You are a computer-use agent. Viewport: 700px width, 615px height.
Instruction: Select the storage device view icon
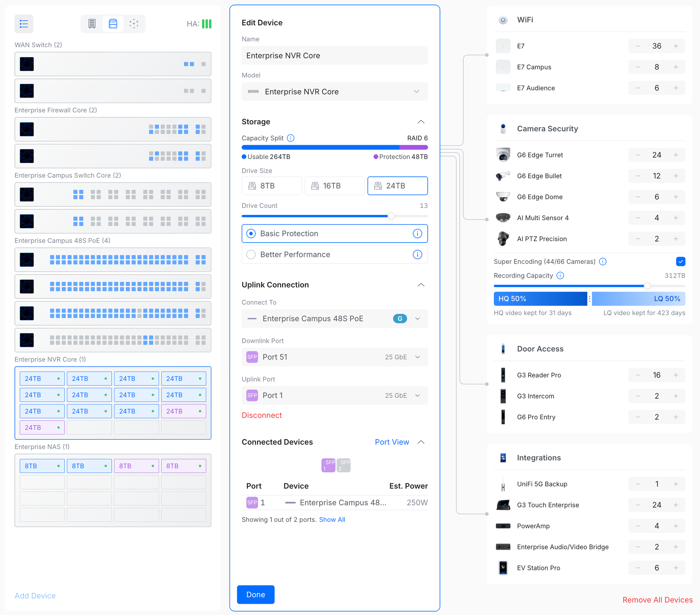(x=113, y=24)
